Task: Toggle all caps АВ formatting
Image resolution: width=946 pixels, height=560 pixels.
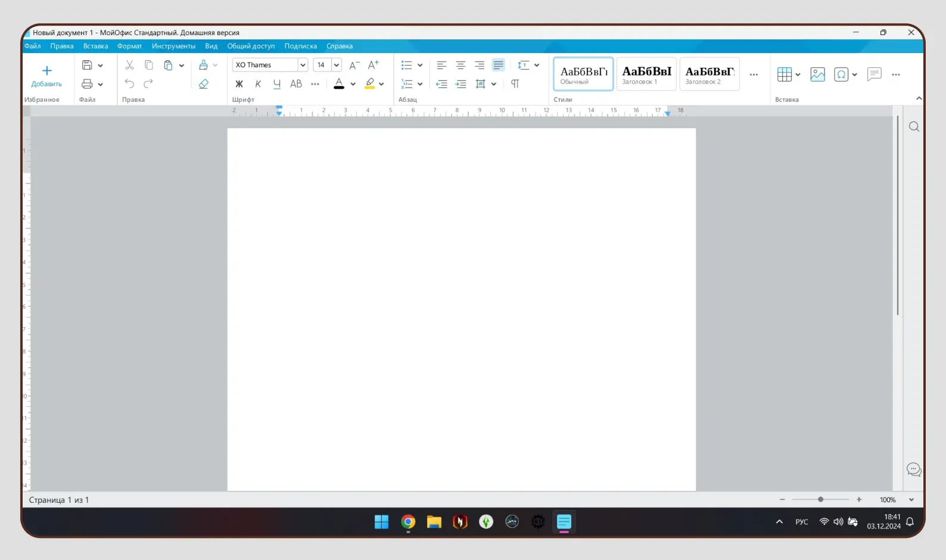Action: click(296, 84)
